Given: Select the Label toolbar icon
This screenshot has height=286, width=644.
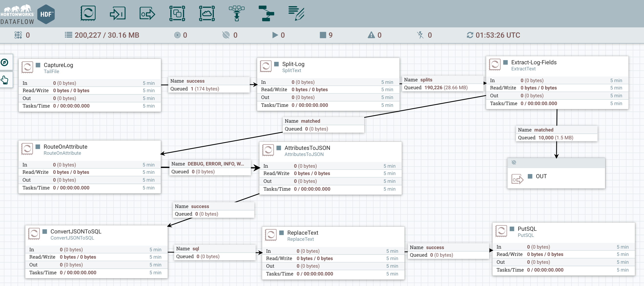Looking at the screenshot, I should [296, 13].
